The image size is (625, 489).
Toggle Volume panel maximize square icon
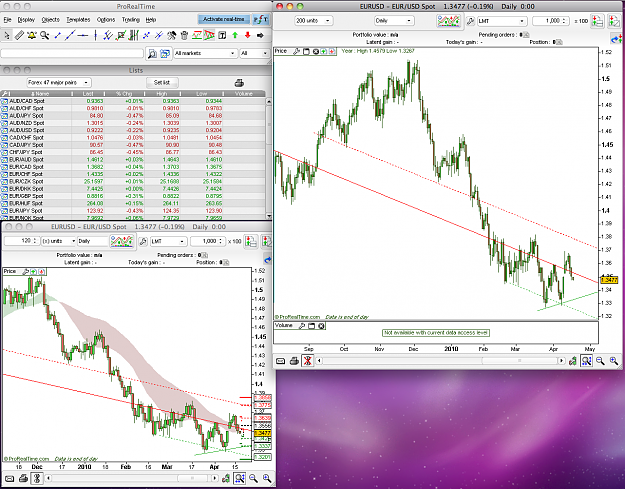312,326
